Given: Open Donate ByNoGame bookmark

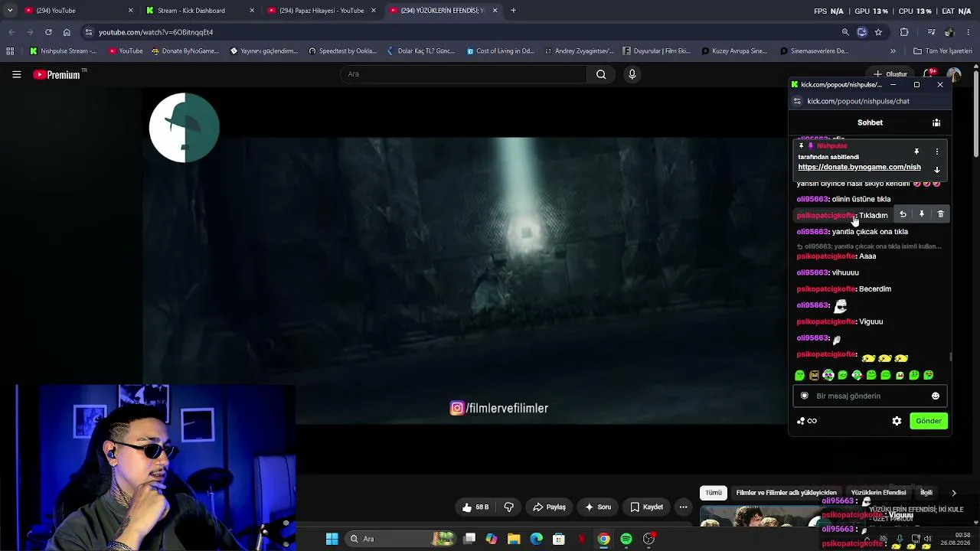Looking at the screenshot, I should [x=186, y=51].
